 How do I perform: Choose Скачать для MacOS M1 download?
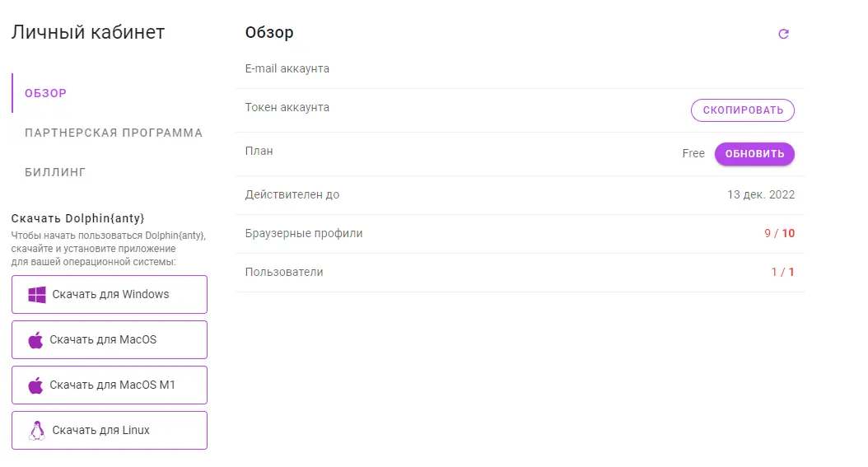click(x=110, y=385)
